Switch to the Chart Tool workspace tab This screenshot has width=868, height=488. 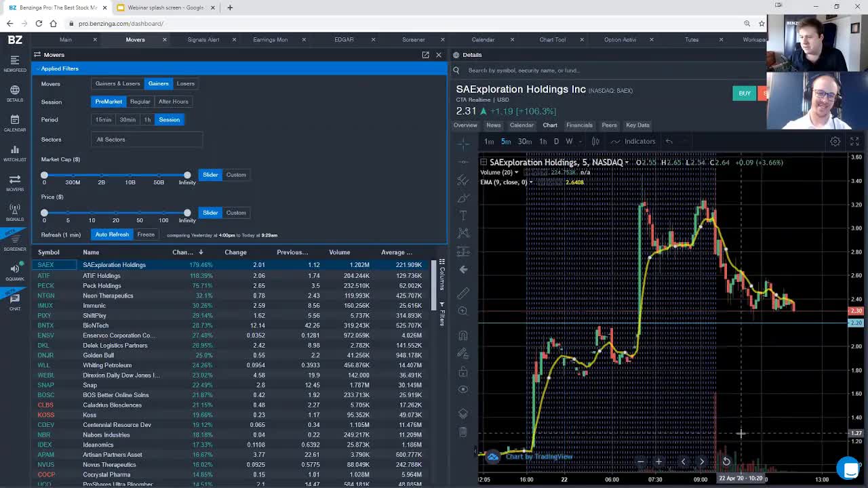[552, 39]
